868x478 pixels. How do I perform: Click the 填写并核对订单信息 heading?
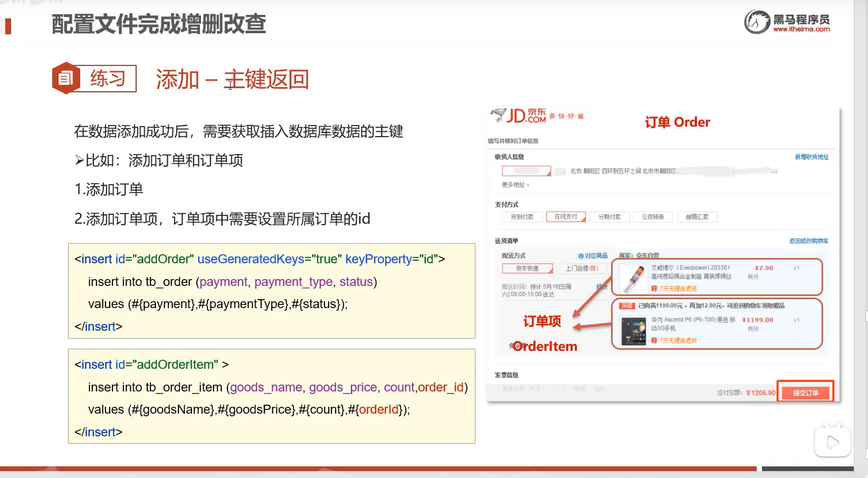(x=513, y=141)
